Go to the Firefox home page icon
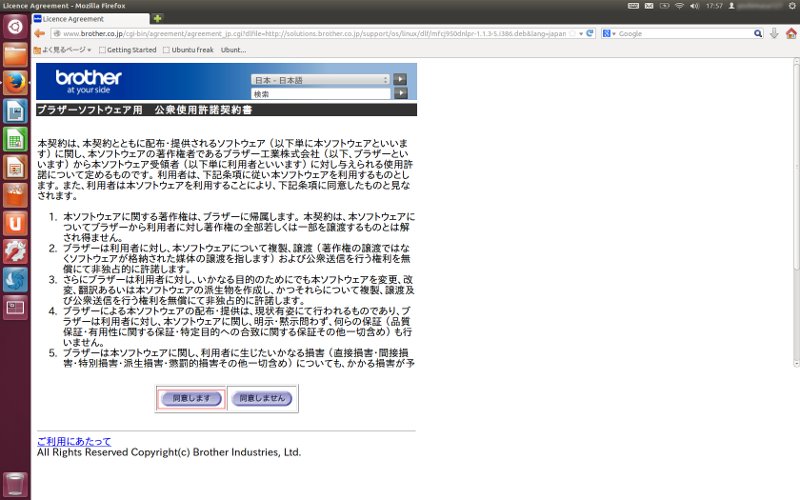 [x=791, y=34]
